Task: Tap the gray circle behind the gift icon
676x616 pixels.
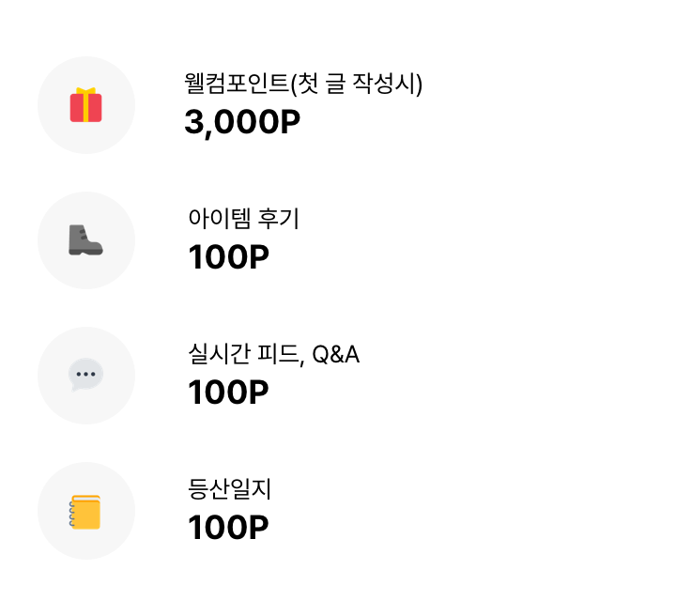Action: click(86, 105)
